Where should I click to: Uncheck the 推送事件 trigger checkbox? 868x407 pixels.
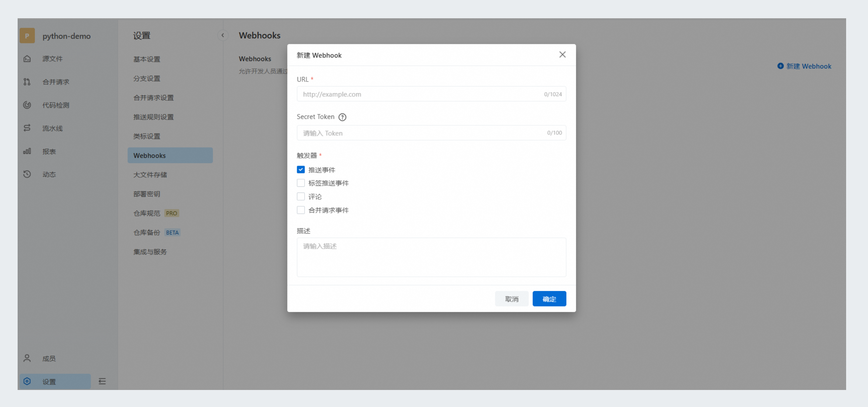tap(301, 170)
